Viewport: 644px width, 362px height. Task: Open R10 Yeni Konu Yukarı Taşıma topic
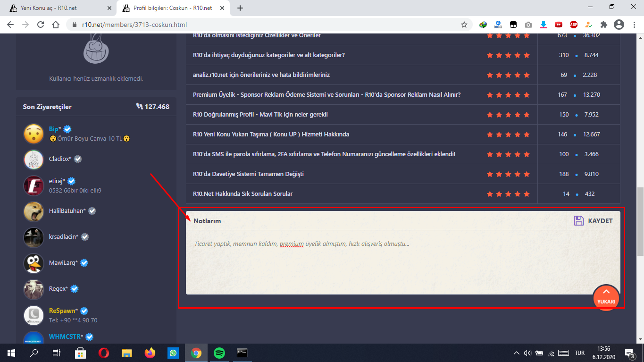[x=271, y=135]
